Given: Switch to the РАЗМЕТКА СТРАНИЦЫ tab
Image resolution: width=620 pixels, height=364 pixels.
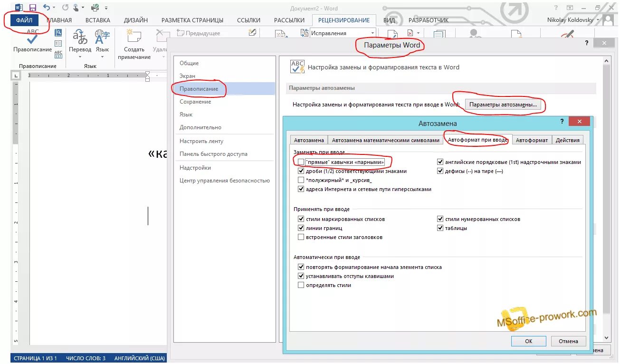Looking at the screenshot, I should (x=192, y=20).
